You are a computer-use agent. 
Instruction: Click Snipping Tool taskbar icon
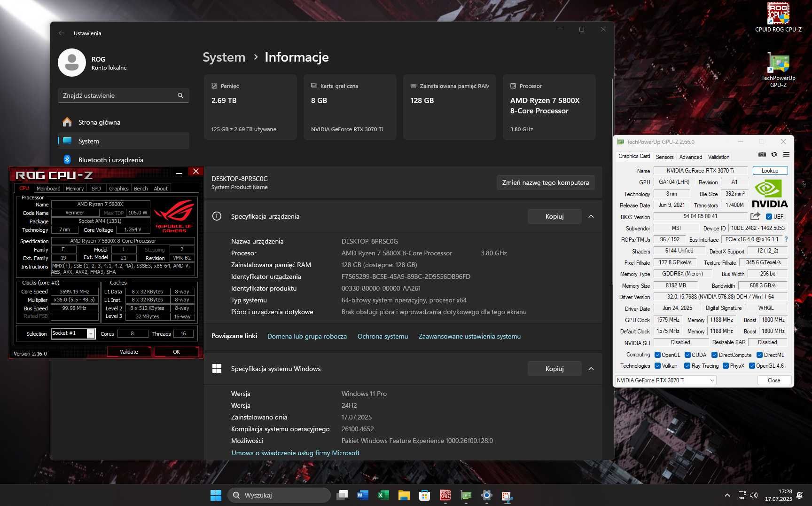click(507, 495)
